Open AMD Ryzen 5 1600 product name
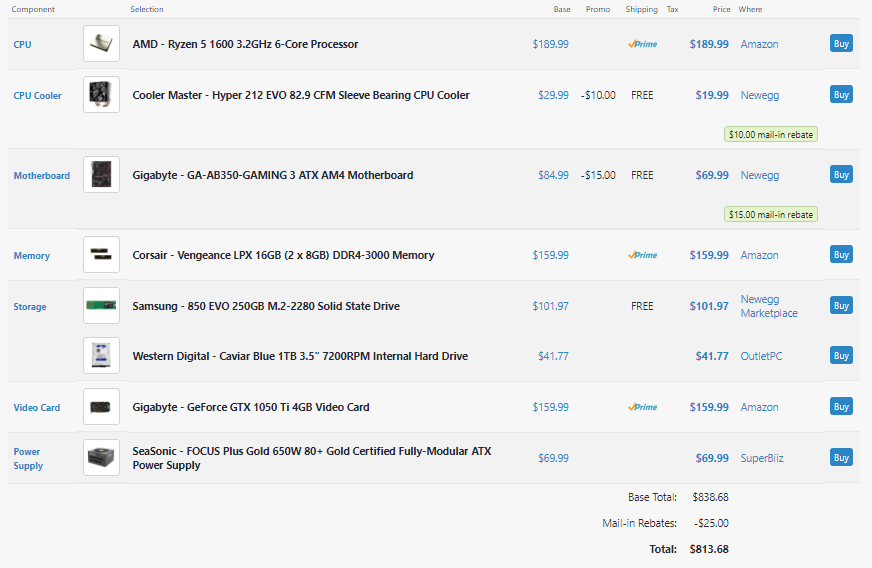Image resolution: width=872 pixels, height=568 pixels. click(245, 45)
